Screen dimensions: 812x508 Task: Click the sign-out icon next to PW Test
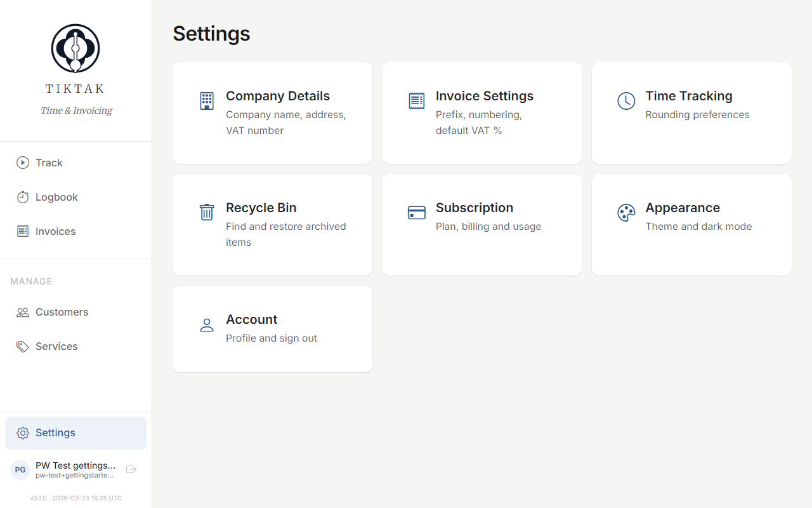click(x=131, y=469)
